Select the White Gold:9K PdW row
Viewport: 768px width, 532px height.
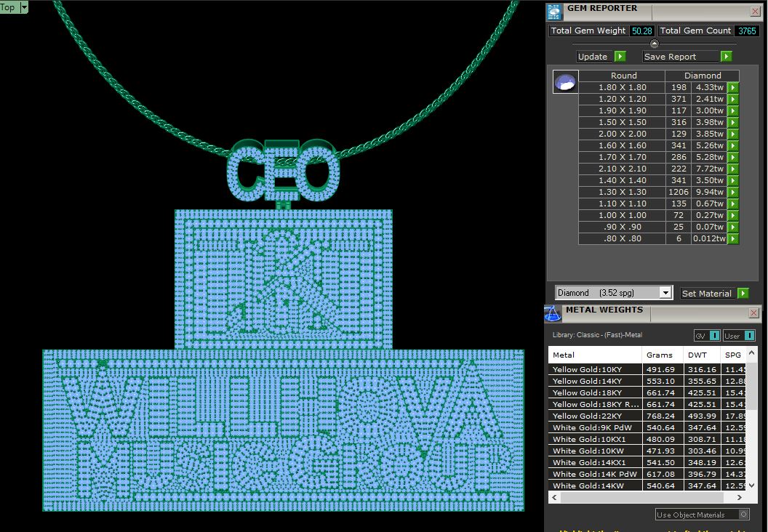(647, 428)
